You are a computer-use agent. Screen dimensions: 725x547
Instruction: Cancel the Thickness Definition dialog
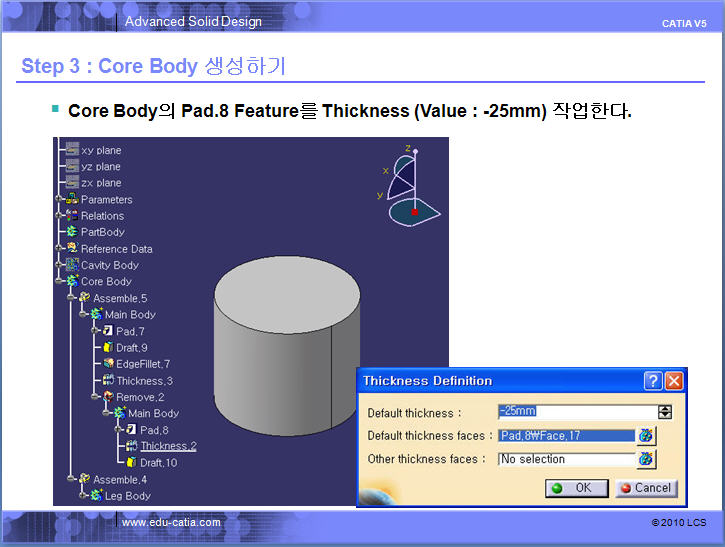point(645,488)
